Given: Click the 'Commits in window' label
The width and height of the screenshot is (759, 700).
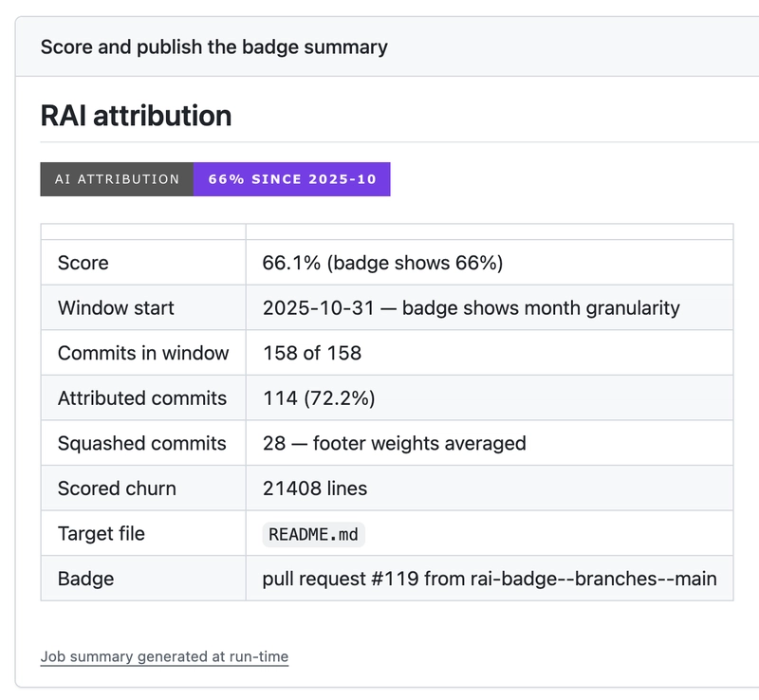Looking at the screenshot, I should (143, 353).
